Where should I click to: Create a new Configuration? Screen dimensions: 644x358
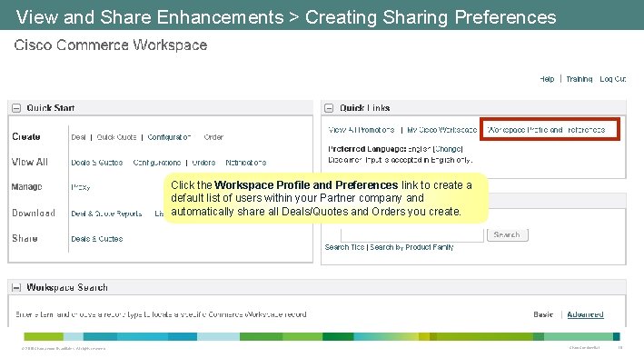coord(169,137)
